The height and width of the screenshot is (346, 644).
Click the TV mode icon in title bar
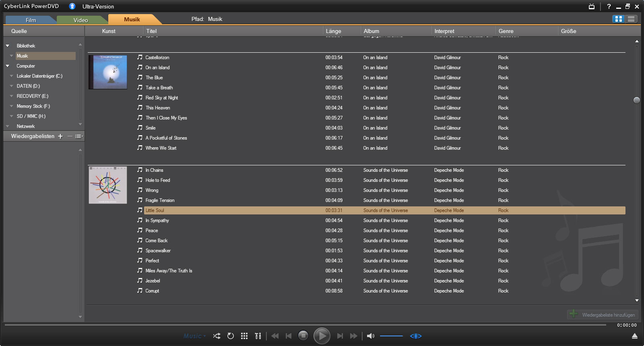592,6
